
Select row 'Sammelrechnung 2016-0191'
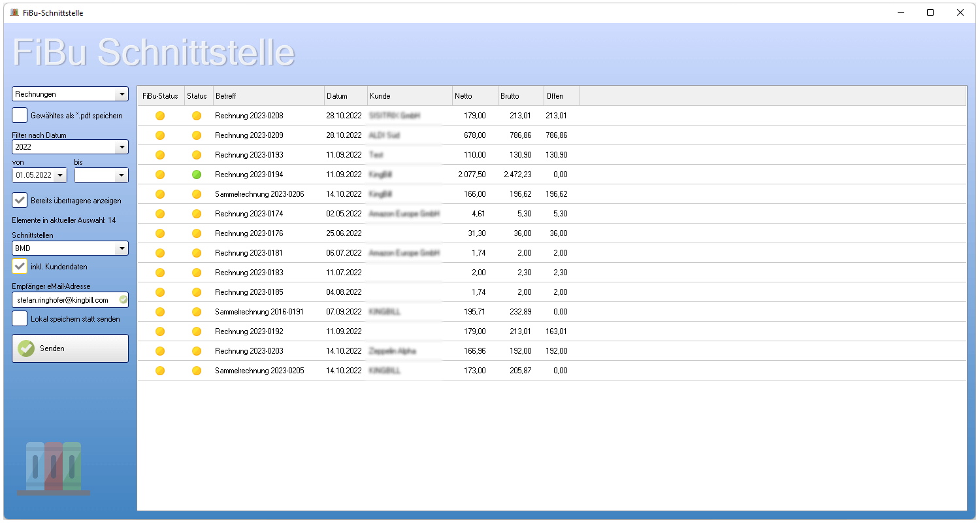point(552,312)
